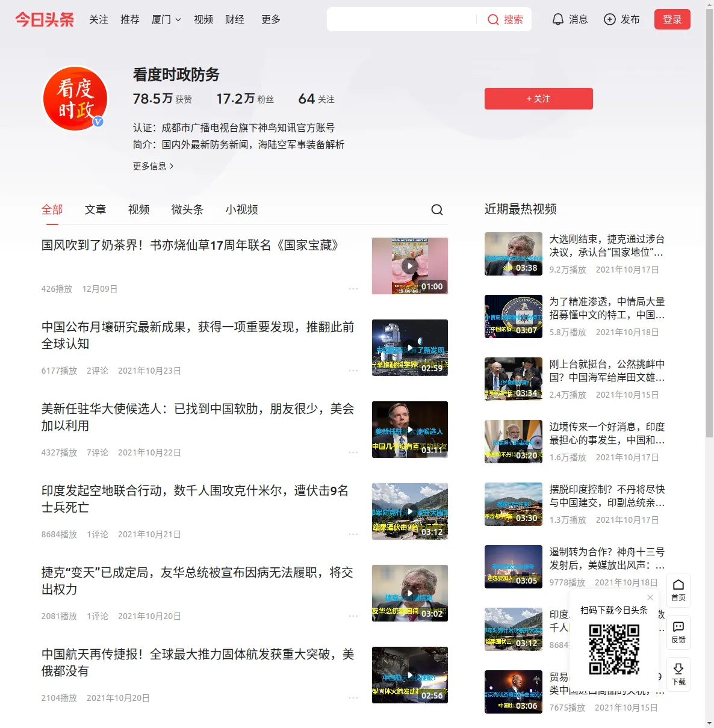Open the 月壤研究 video thumbnail
The image size is (714, 728).
(410, 348)
